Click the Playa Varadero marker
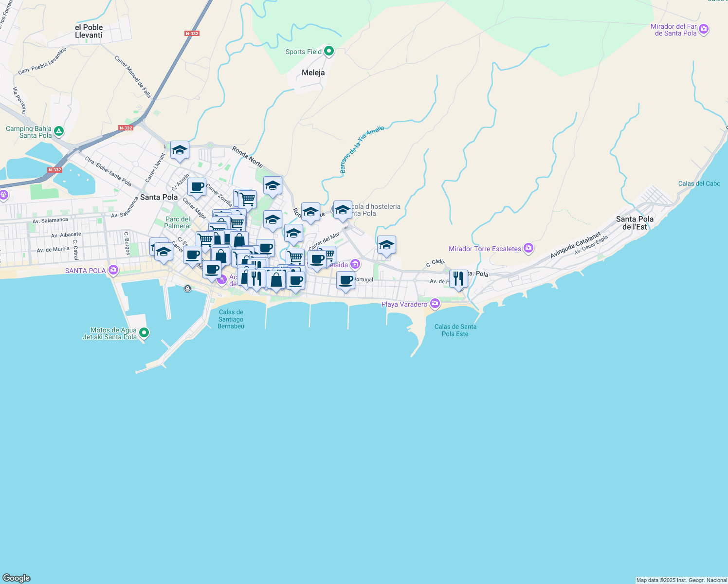Viewport: 728px width, 584px height. click(x=434, y=303)
